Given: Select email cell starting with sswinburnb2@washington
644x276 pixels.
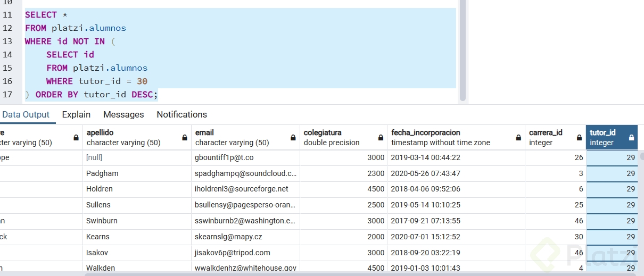Looking at the screenshot, I should pos(246,221).
